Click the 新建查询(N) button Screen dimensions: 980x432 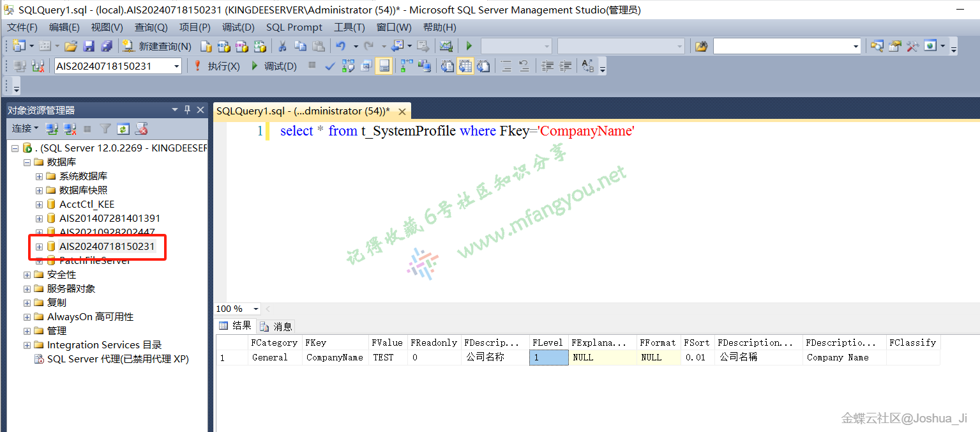pyautogui.click(x=157, y=46)
